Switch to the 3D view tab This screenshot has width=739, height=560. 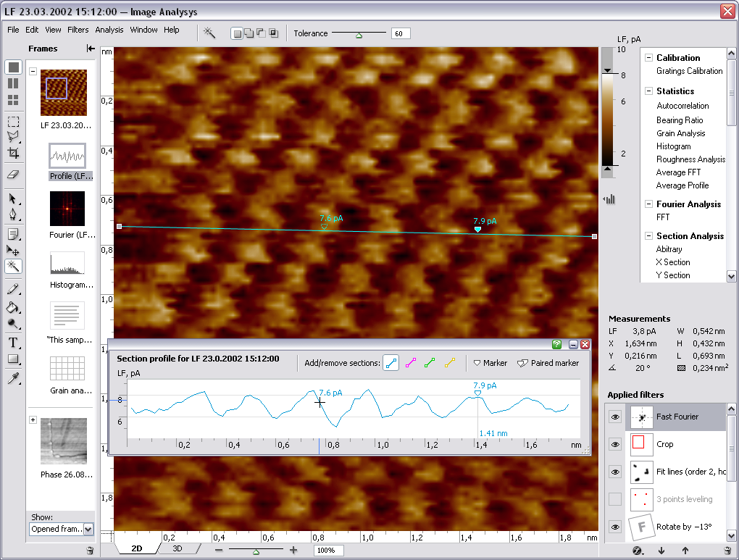[x=178, y=549]
